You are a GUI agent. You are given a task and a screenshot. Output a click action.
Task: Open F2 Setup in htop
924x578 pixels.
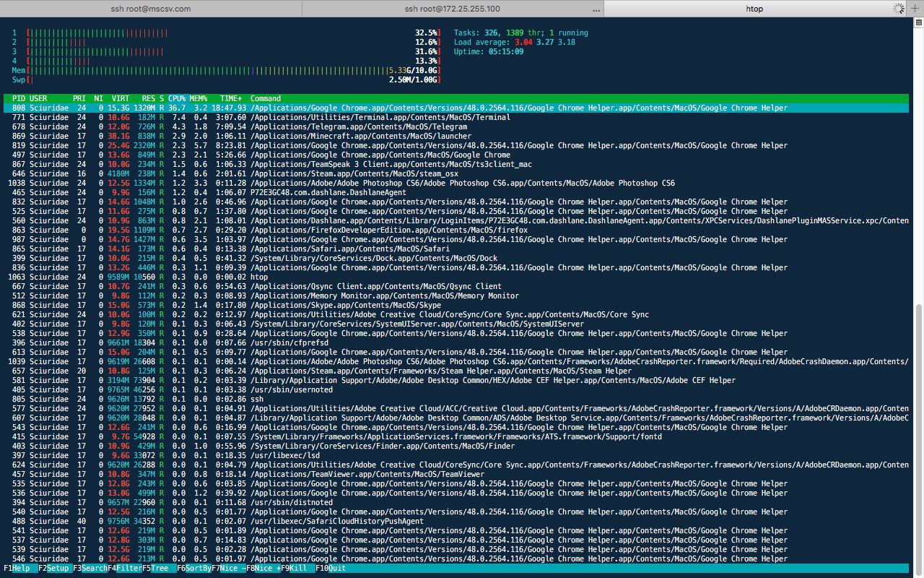(x=55, y=569)
